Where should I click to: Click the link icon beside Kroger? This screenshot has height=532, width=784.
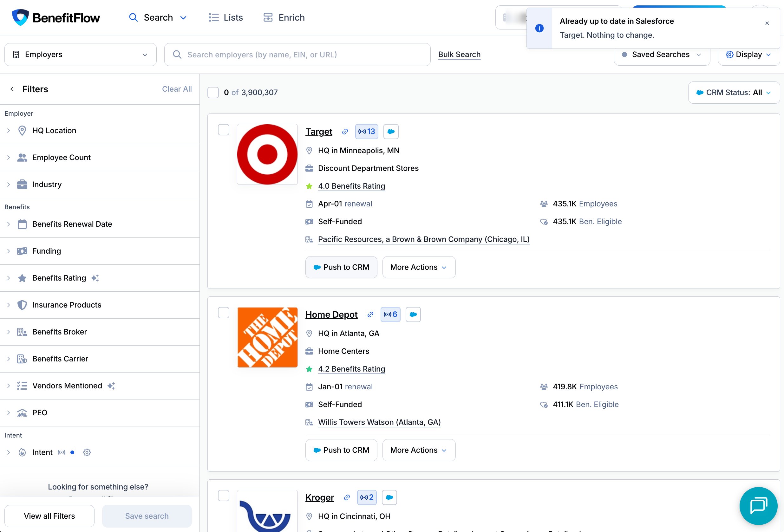347,497
